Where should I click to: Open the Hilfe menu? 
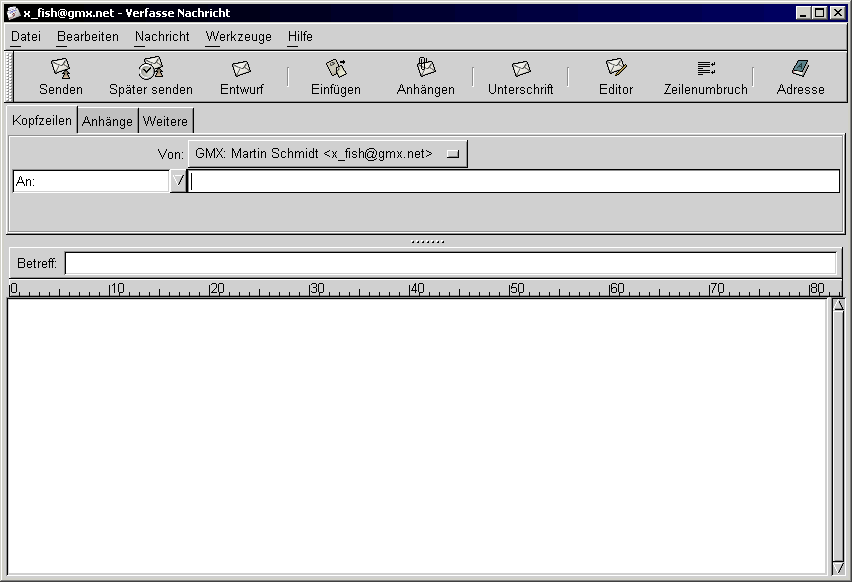(300, 36)
